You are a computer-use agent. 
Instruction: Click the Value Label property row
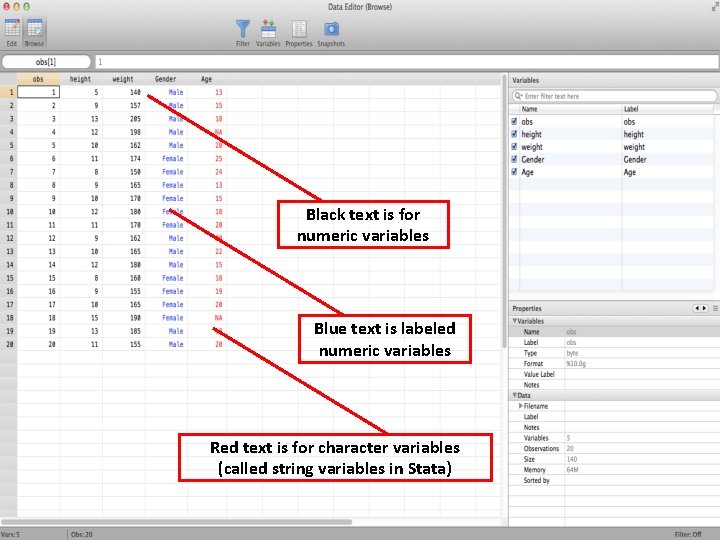[614, 374]
